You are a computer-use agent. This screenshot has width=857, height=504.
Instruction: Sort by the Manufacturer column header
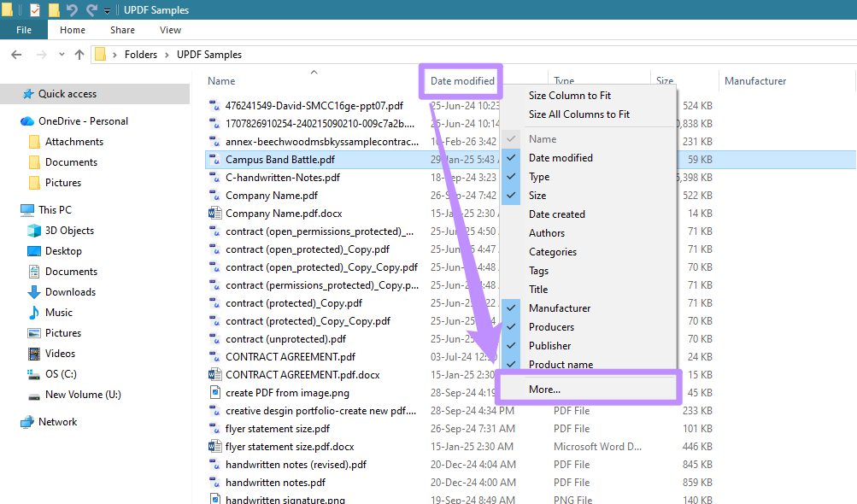coord(755,81)
